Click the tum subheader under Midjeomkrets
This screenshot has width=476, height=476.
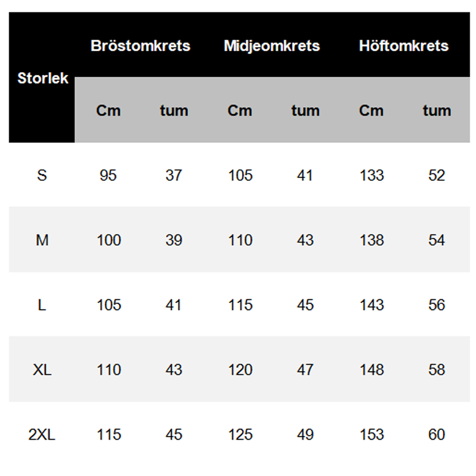pos(305,111)
